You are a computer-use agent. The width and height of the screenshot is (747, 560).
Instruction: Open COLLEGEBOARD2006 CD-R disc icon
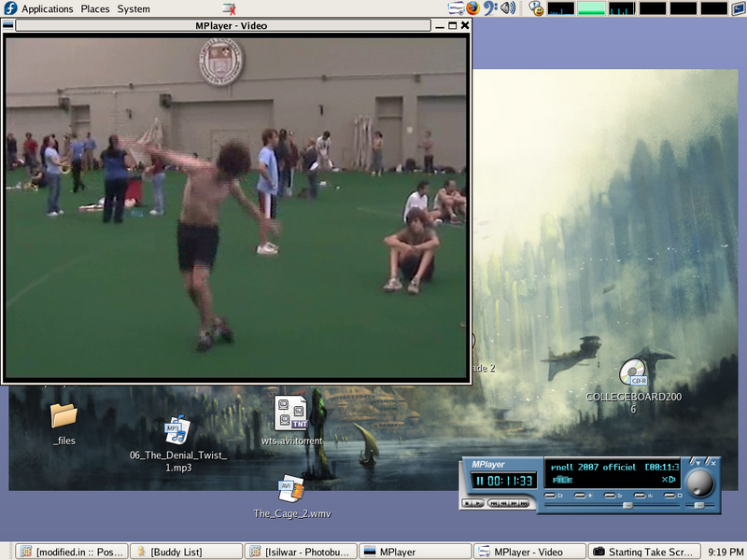click(633, 373)
